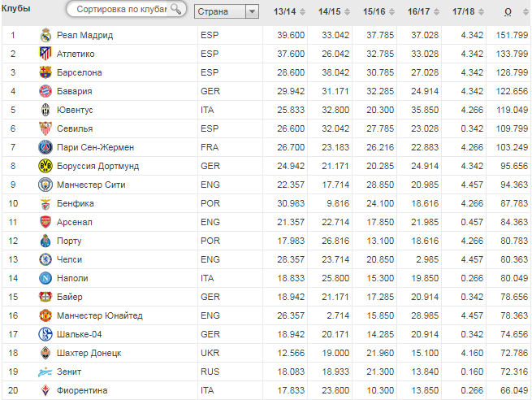Click the Manchester United crest icon
Image resolution: width=532 pixels, height=400 pixels.
pyautogui.click(x=45, y=315)
